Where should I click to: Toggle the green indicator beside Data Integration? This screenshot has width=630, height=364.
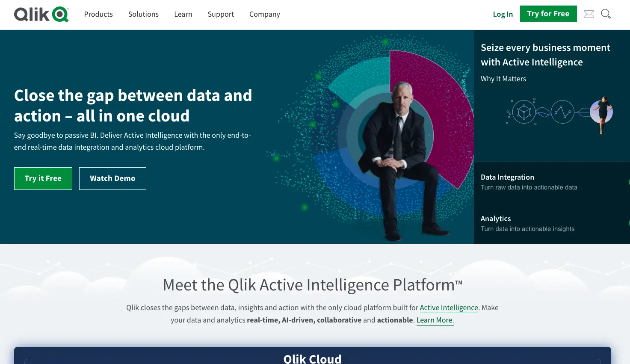click(628, 181)
